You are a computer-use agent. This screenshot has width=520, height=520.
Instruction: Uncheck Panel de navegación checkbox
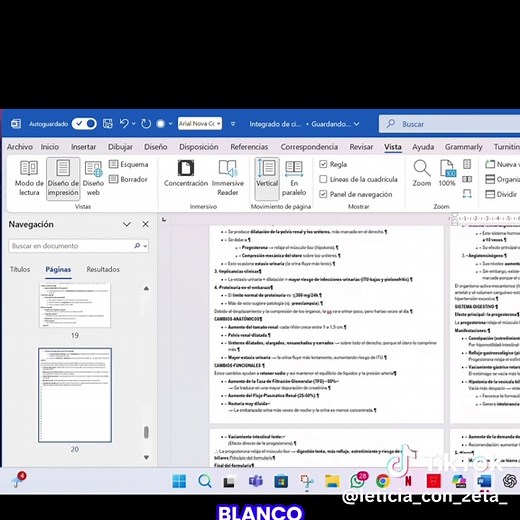click(323, 194)
